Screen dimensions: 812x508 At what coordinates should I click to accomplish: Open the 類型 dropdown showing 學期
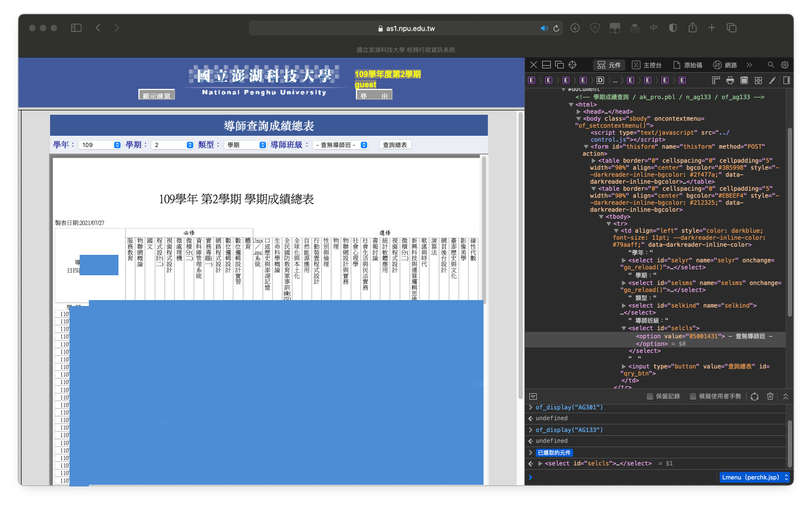(245, 145)
